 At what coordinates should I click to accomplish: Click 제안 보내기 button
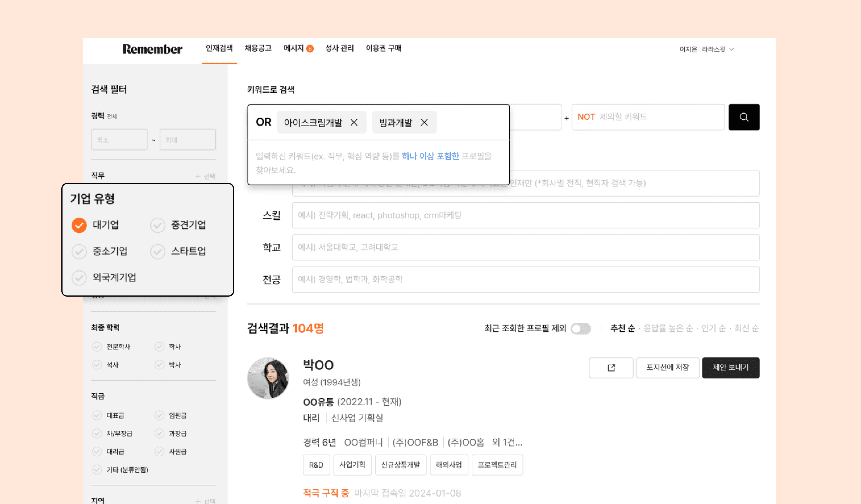731,368
